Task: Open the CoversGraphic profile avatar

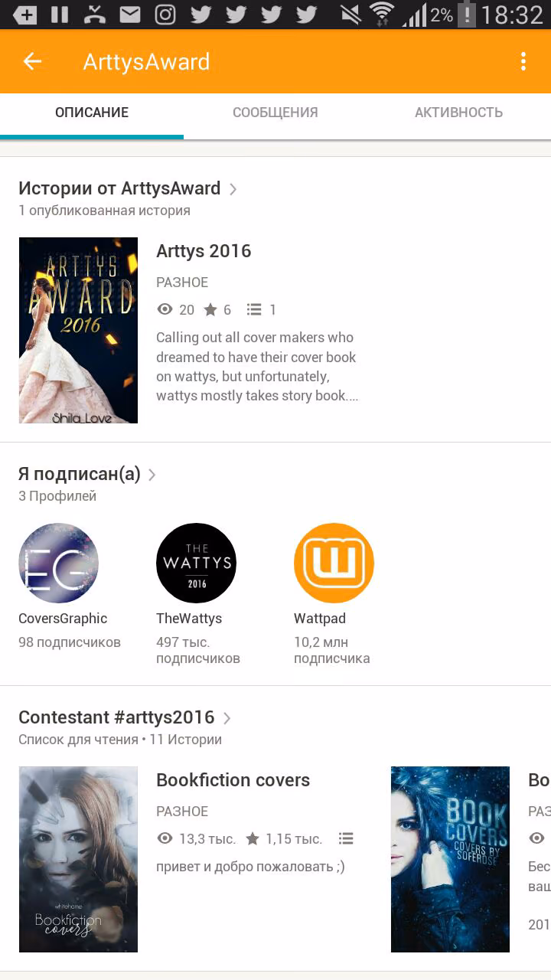Action: (x=58, y=563)
